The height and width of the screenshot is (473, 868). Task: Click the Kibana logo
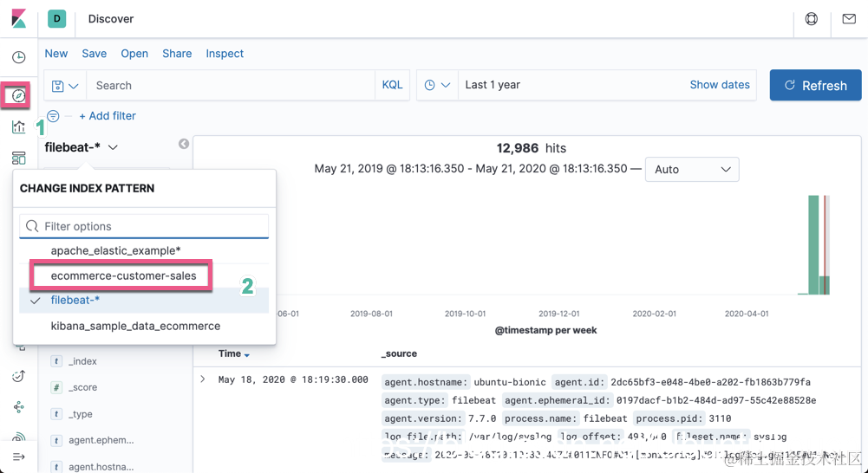pos(19,18)
